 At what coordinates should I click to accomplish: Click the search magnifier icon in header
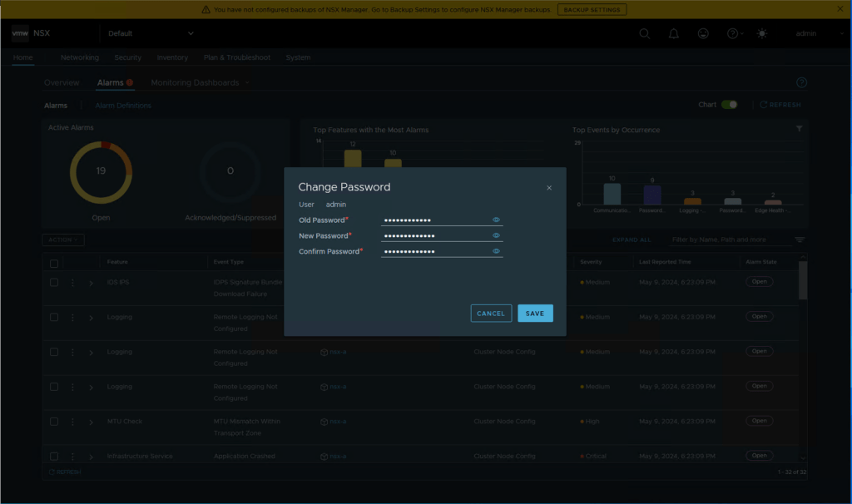click(645, 34)
